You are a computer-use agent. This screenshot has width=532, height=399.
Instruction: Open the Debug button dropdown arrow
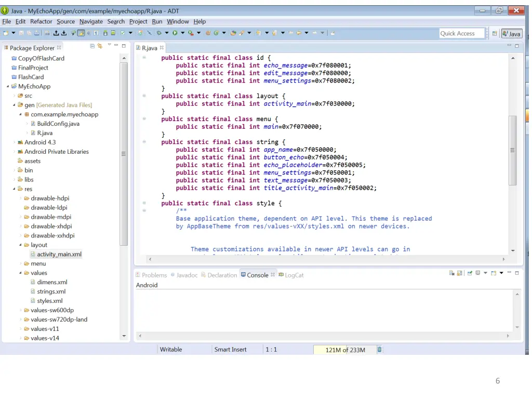pyautogui.click(x=167, y=33)
